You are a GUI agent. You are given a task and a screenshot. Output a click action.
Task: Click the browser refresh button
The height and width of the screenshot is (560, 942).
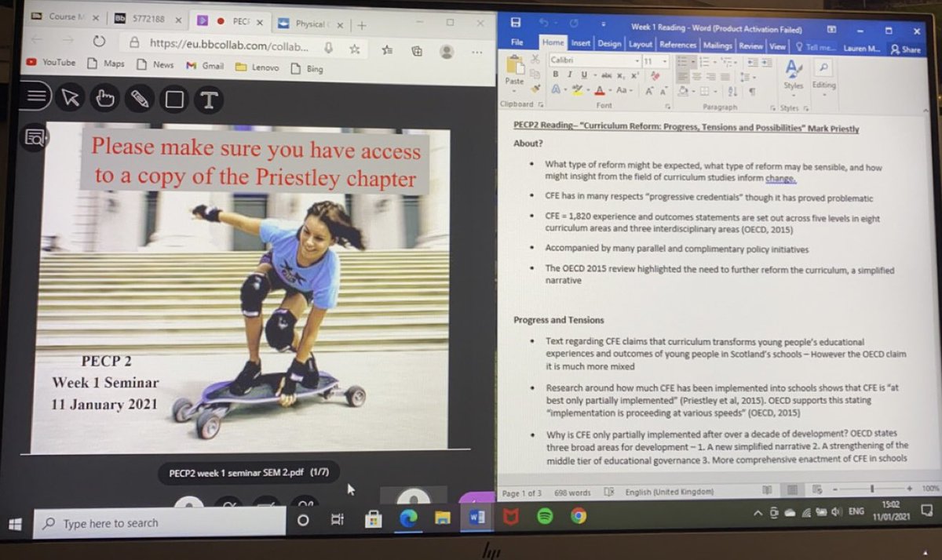(x=99, y=41)
